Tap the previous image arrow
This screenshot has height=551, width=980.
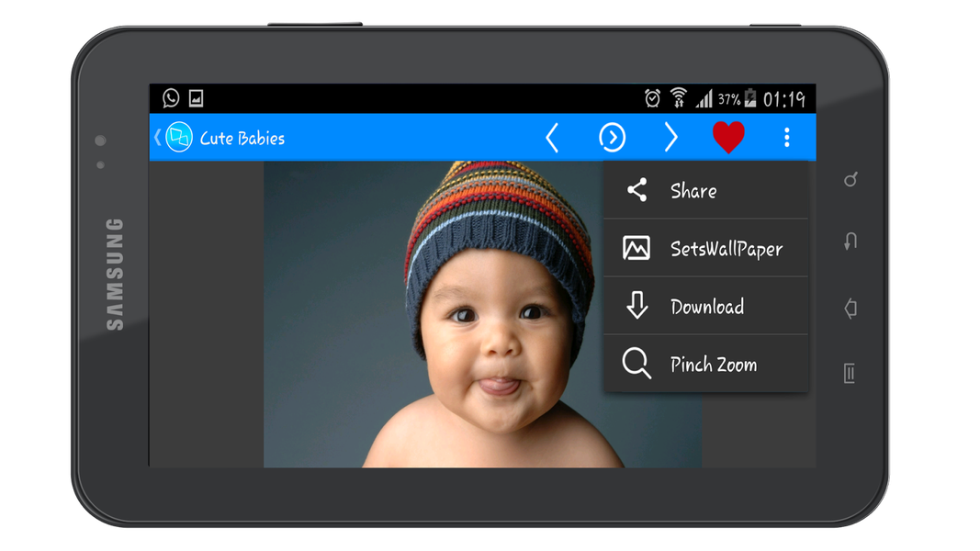(552, 138)
